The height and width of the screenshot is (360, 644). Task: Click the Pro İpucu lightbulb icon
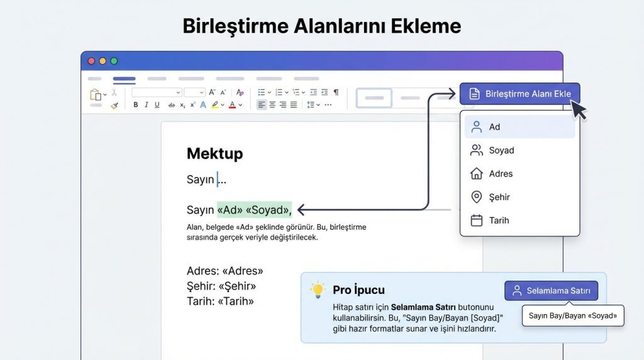point(318,290)
